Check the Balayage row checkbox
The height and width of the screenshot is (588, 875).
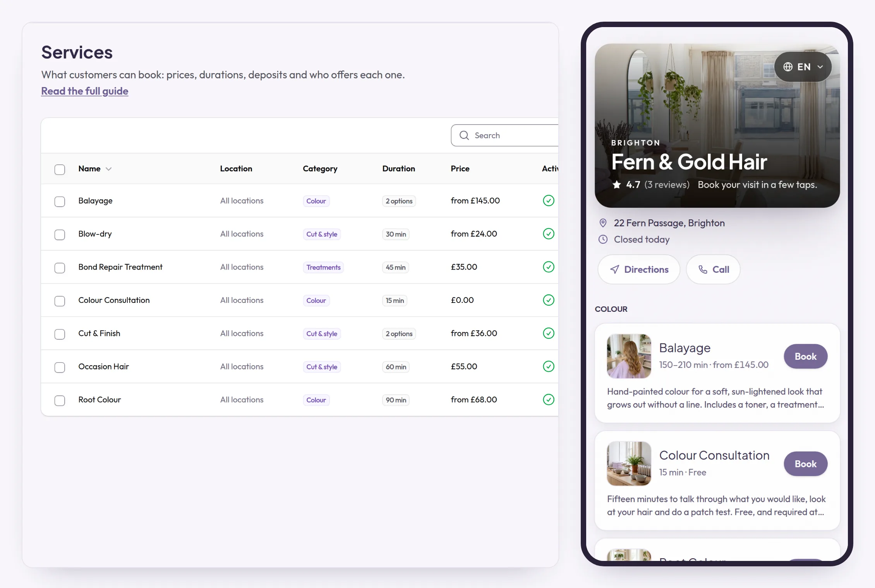pos(60,202)
